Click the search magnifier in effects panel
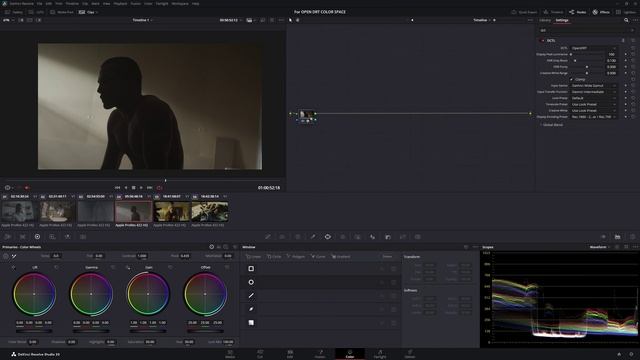The height and width of the screenshot is (360, 640). coord(626,20)
